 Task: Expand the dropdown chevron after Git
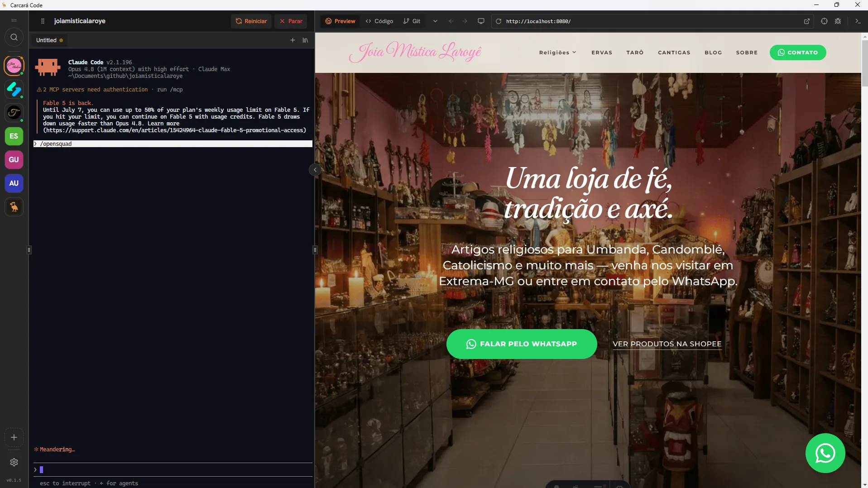[435, 21]
